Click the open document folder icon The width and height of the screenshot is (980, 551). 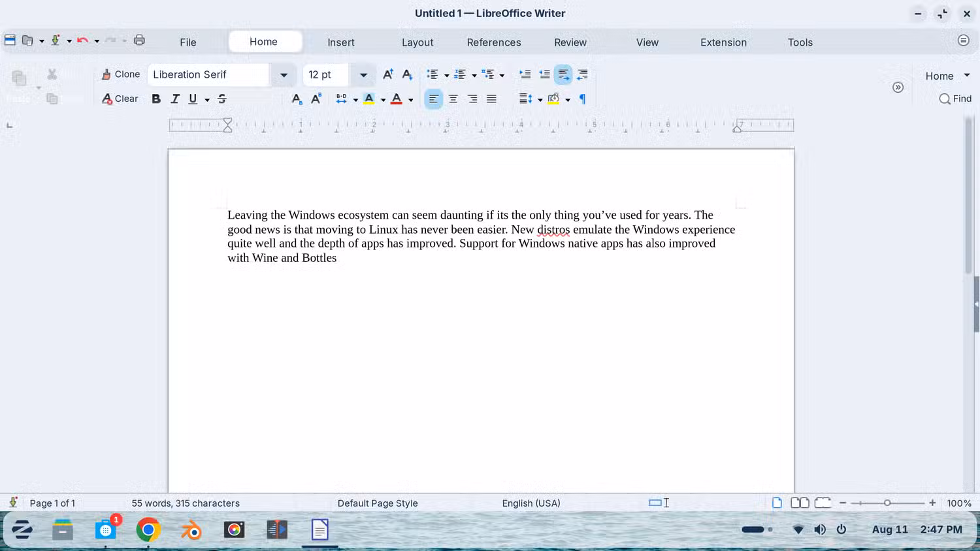click(x=27, y=40)
